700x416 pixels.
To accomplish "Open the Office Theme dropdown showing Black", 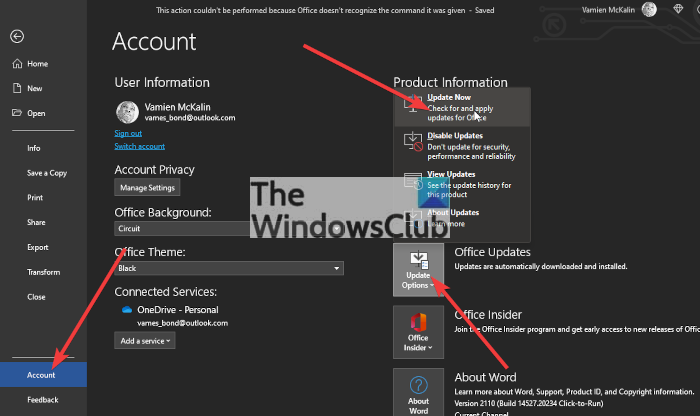I will pos(229,268).
